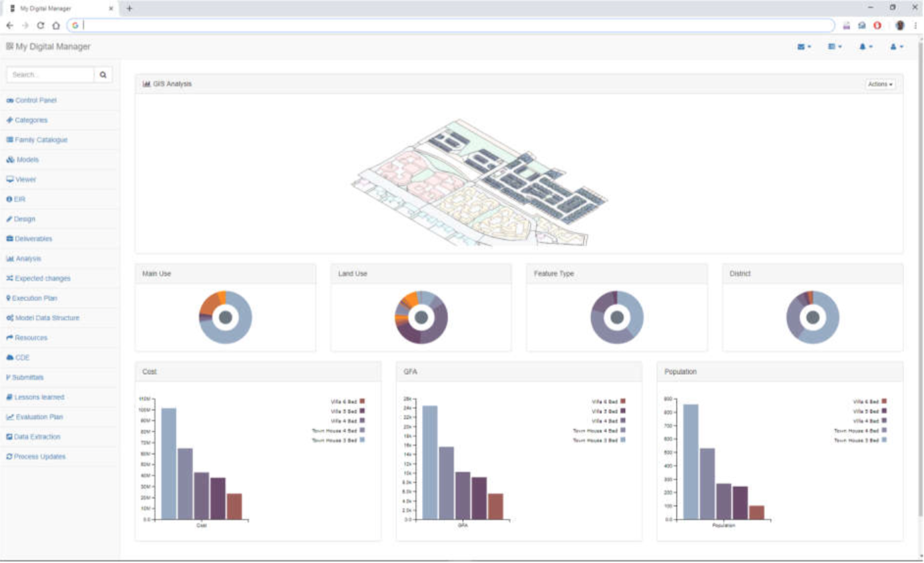The height and width of the screenshot is (563, 924).
Task: Open CDE via the cloud icon
Action: coord(10,357)
